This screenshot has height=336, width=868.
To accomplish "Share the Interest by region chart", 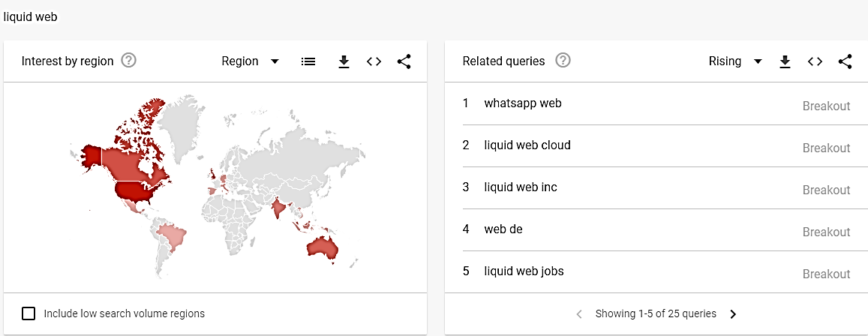I will (x=404, y=61).
